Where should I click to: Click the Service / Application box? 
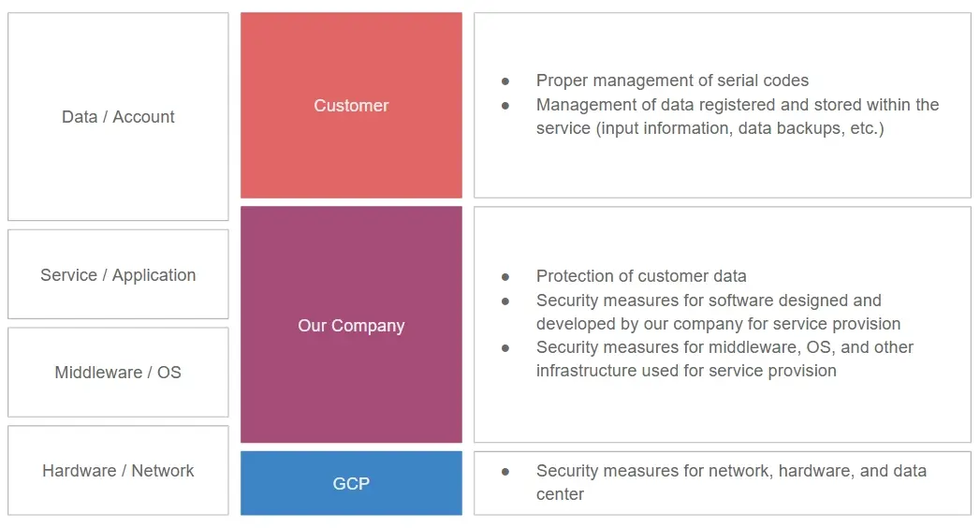[118, 275]
